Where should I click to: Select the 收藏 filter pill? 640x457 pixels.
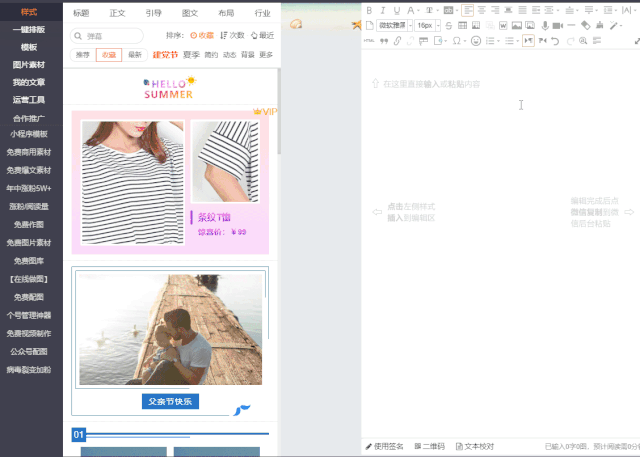[109, 55]
